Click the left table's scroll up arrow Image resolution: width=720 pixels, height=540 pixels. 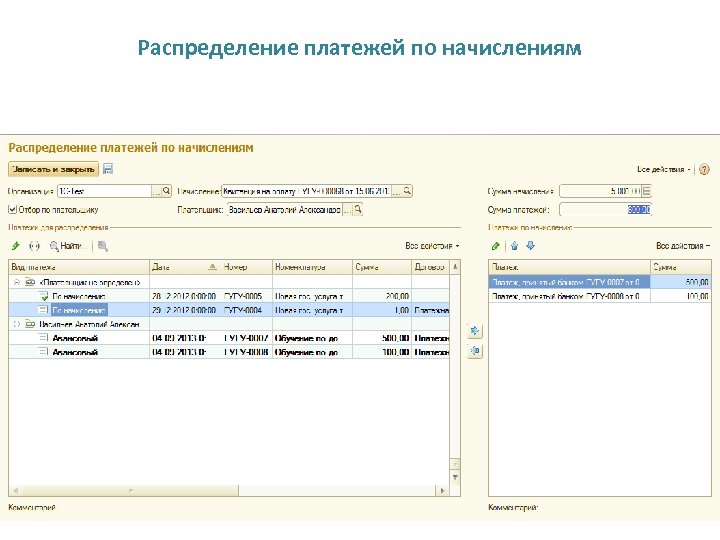(455, 267)
